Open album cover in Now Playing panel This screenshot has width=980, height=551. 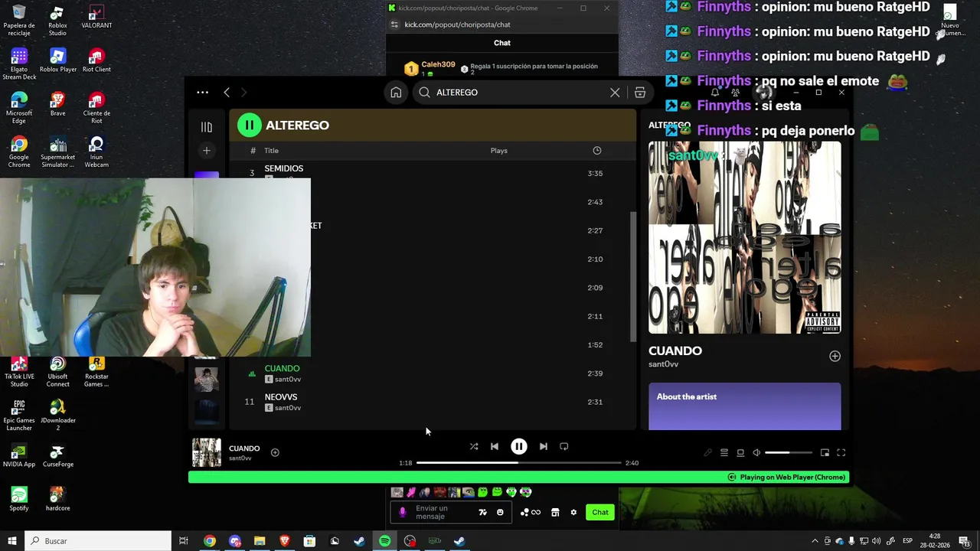coord(744,237)
